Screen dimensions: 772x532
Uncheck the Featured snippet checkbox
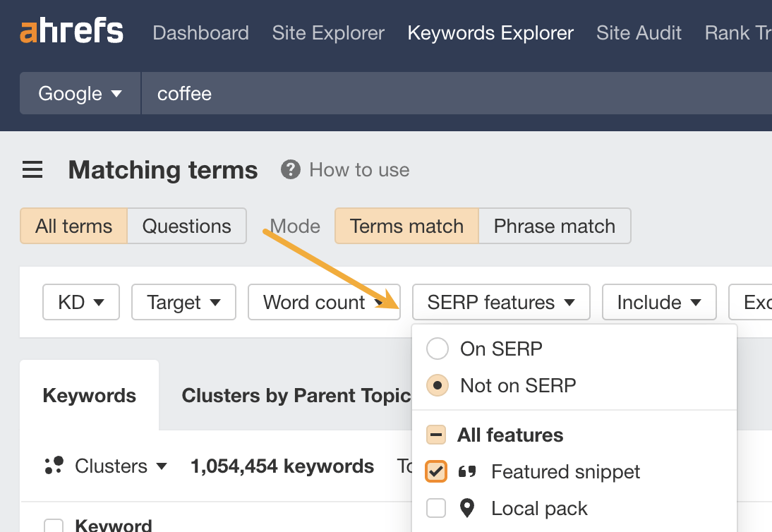436,471
